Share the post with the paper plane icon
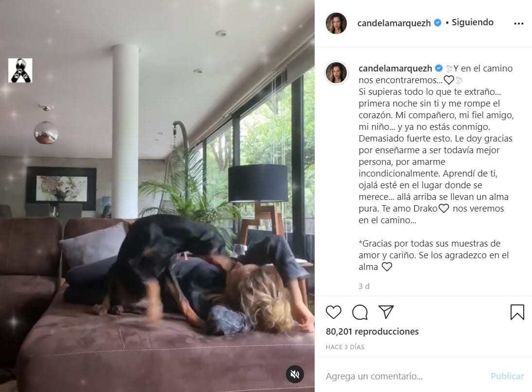This screenshot has width=532, height=392. pos(386,312)
